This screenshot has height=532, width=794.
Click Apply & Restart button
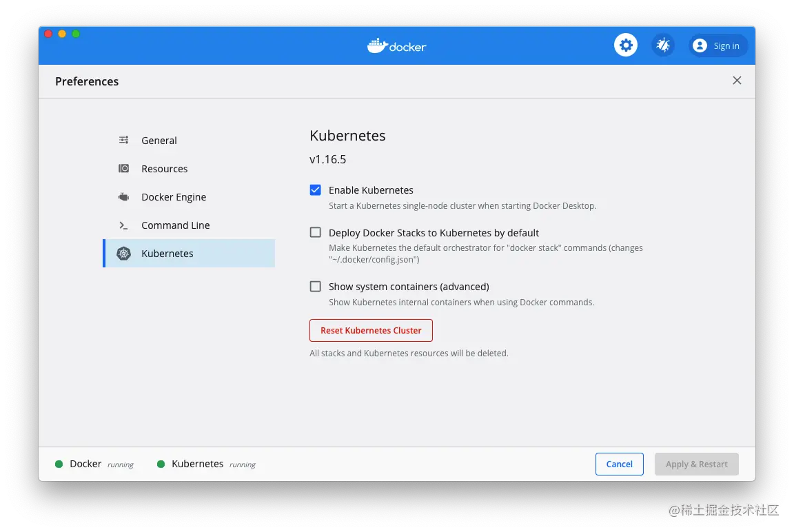click(697, 464)
